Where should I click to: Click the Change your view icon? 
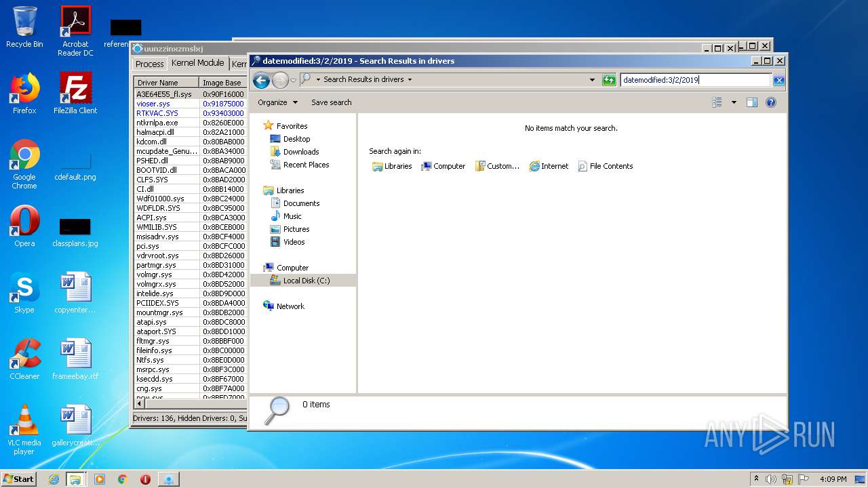[x=717, y=102]
